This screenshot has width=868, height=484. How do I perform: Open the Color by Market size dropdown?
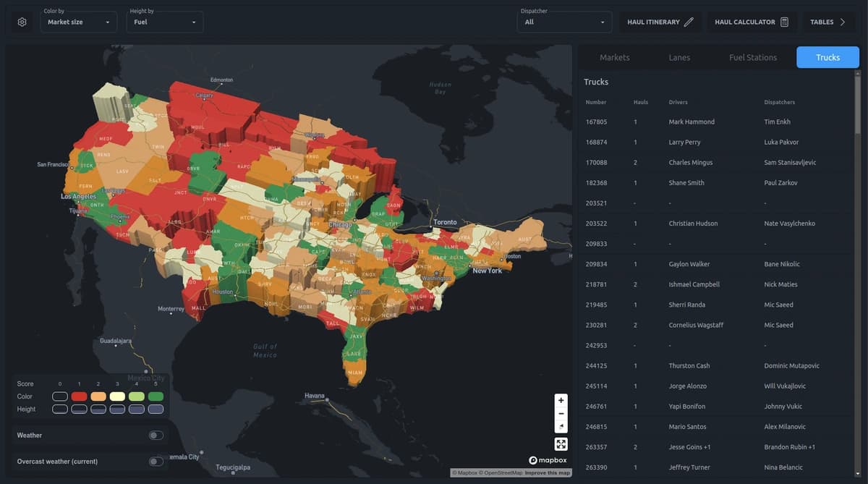(x=79, y=22)
